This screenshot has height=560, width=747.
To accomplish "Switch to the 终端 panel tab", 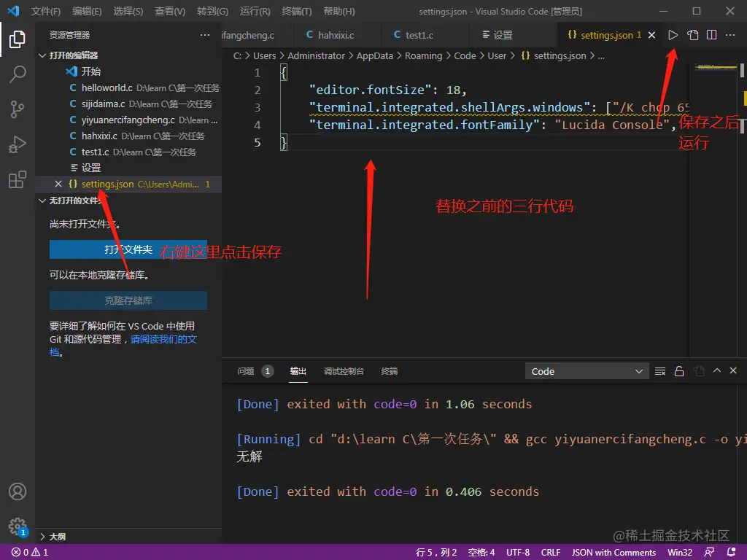I will point(390,371).
